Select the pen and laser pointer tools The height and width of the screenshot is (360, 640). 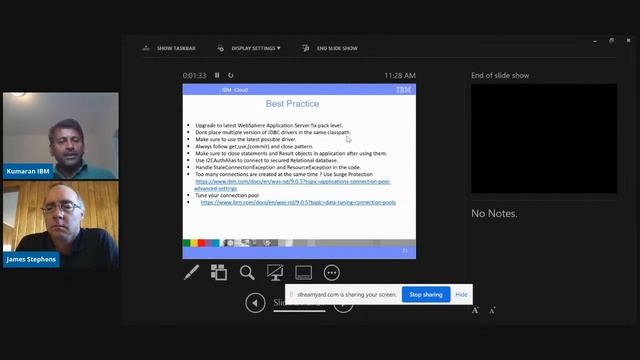[x=191, y=272]
